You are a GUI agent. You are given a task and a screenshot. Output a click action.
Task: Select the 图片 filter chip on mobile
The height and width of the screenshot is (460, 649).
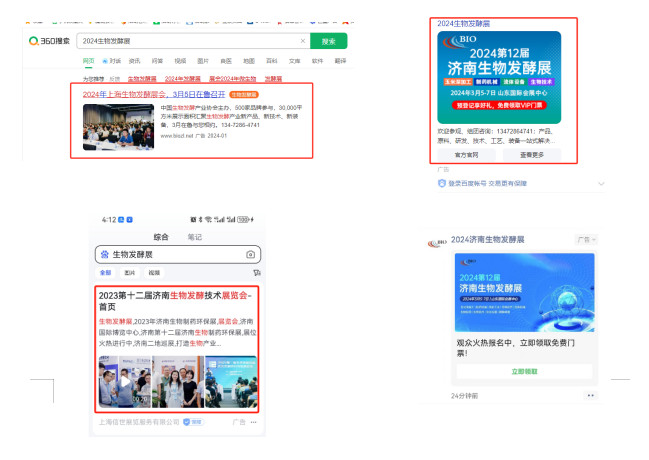point(130,272)
